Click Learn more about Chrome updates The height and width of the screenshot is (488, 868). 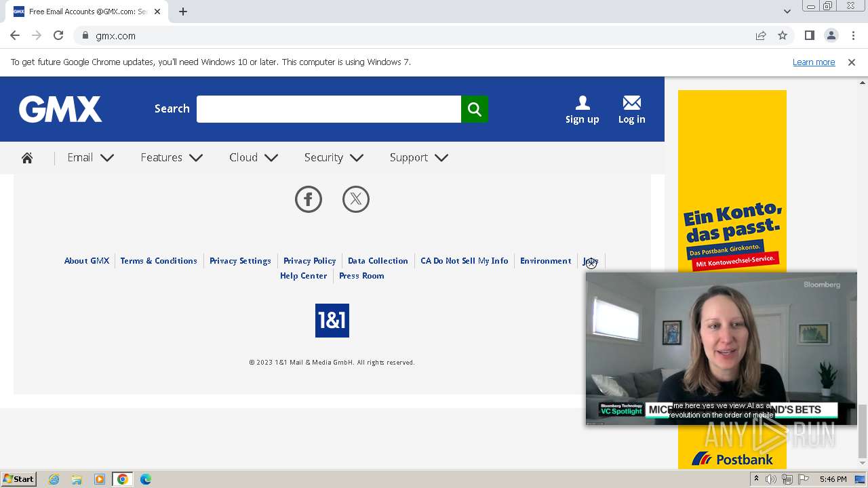(814, 62)
